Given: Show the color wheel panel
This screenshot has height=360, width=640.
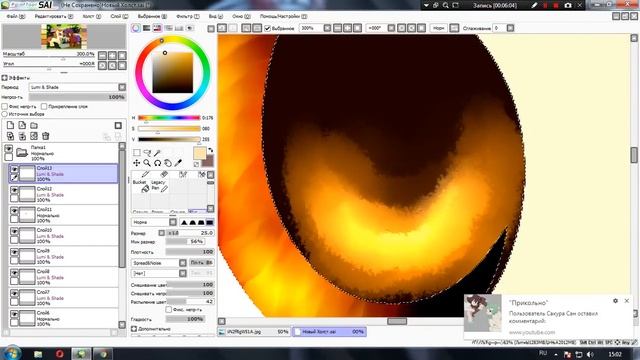Looking at the screenshot, I should pos(136,28).
